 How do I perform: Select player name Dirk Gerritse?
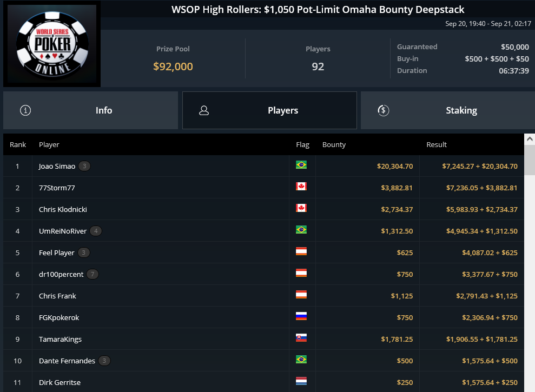click(x=60, y=382)
